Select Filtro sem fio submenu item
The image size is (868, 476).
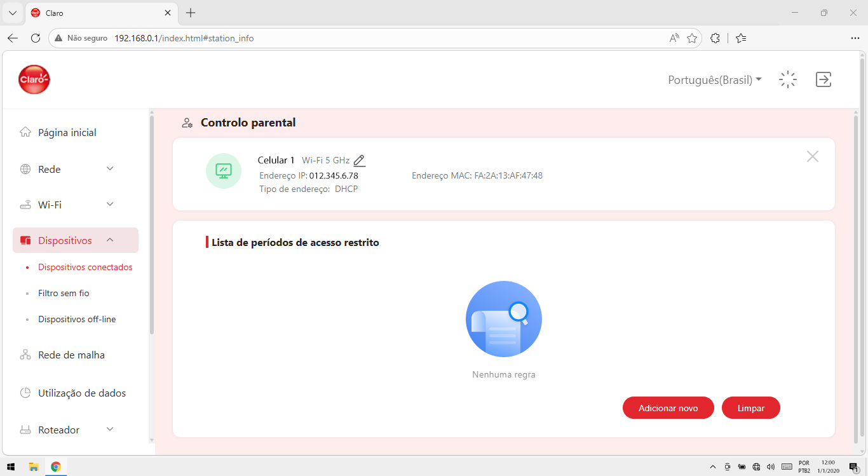(x=64, y=293)
